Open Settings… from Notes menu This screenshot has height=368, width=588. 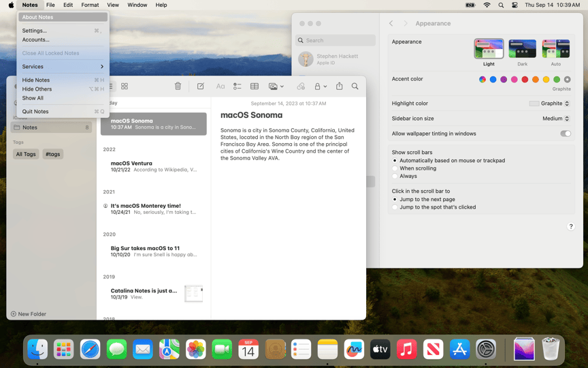click(63, 31)
